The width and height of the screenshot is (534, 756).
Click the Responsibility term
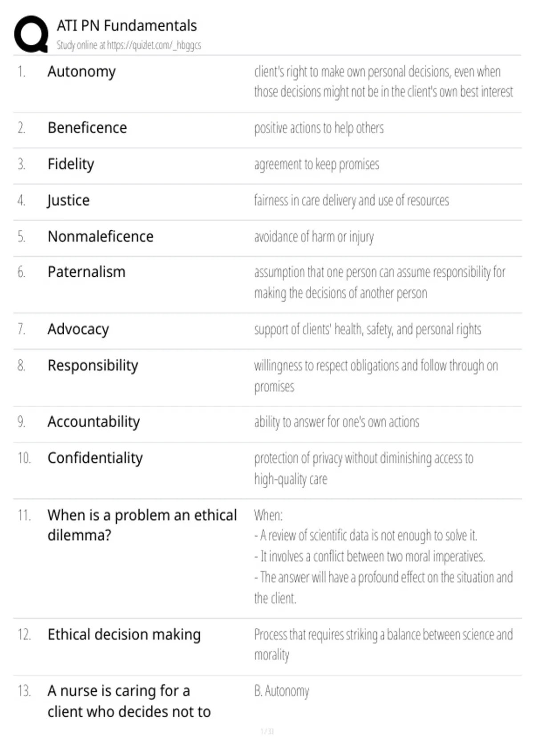(93, 366)
